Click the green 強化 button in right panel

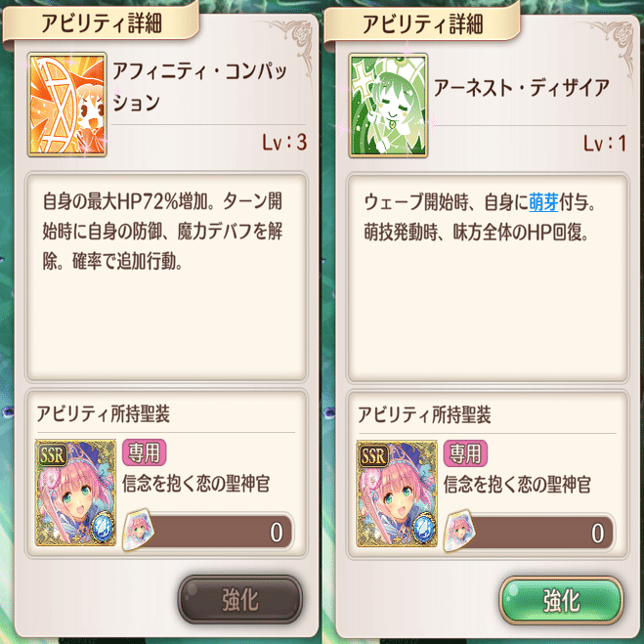click(x=562, y=600)
